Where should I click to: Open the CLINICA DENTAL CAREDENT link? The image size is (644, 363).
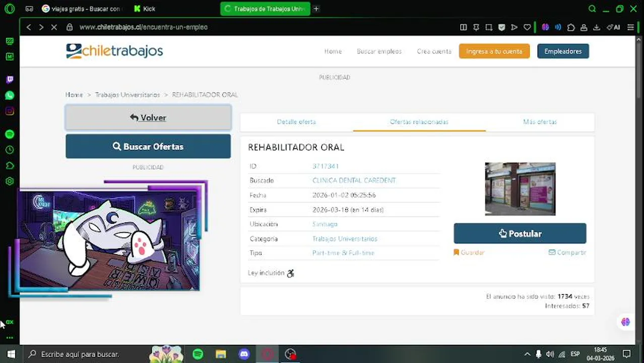click(354, 180)
